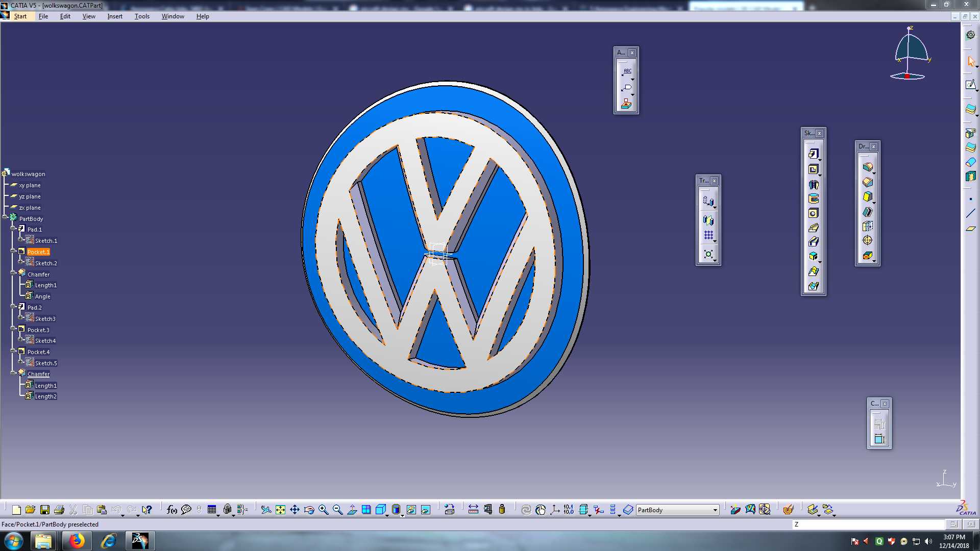980x551 pixels.
Task: Click the Zoom In magnifier
Action: pos(323,510)
